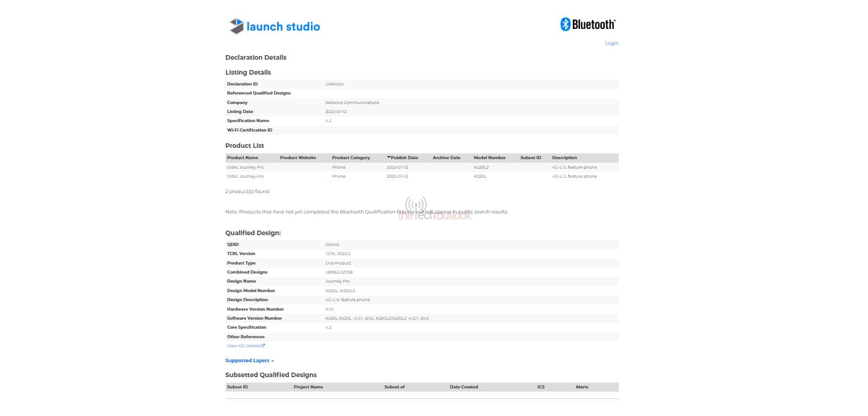Click the description cell in the R320L row
Screen dimensions: 868x416
click(x=574, y=176)
